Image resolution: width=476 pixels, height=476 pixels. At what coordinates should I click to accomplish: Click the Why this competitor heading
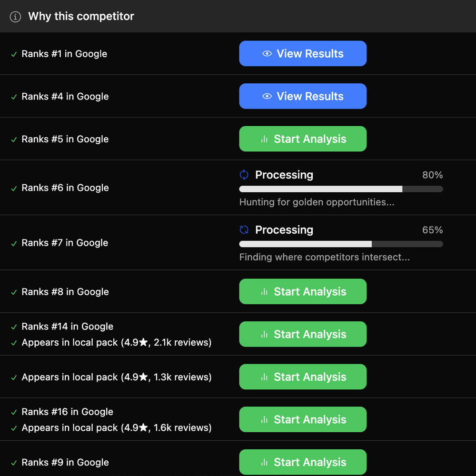point(81,17)
